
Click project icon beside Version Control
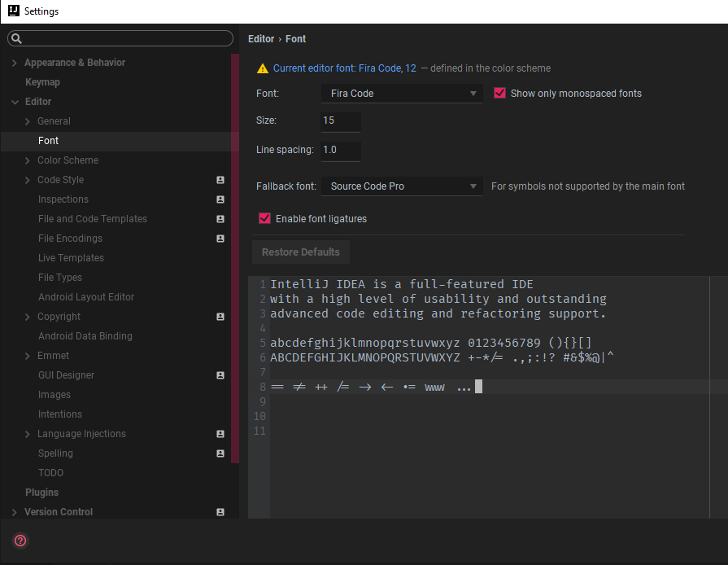point(220,511)
